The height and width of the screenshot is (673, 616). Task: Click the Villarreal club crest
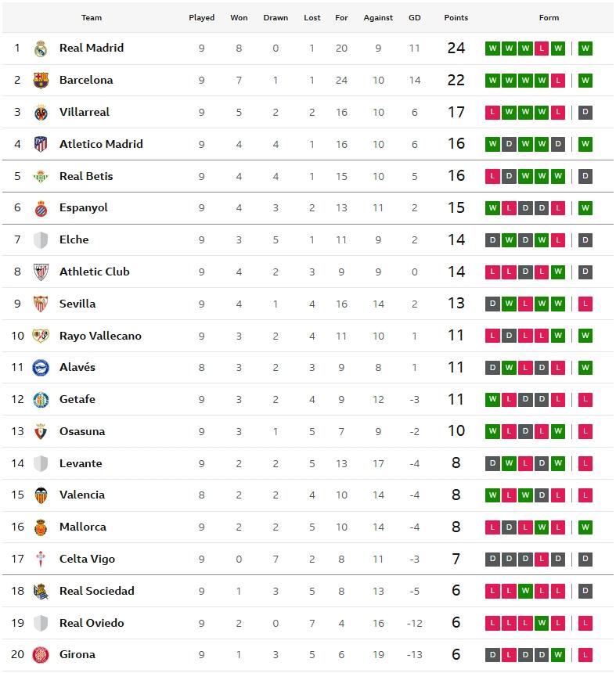(41, 113)
